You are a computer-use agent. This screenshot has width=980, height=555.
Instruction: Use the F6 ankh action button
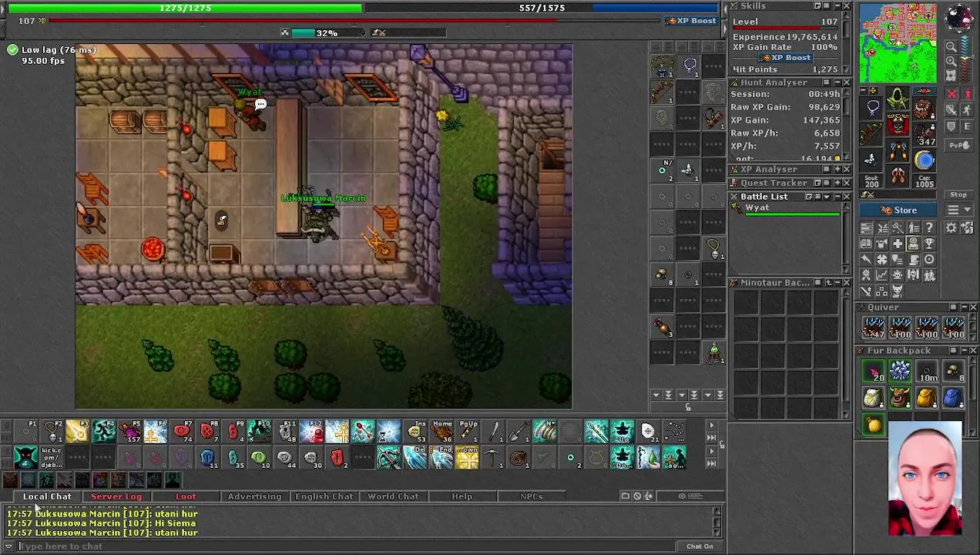155,432
